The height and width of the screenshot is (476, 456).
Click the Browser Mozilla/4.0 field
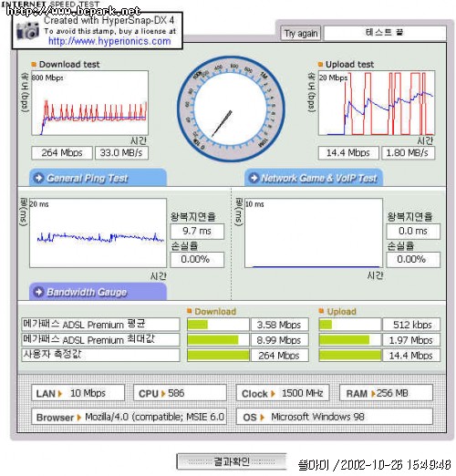130,417
